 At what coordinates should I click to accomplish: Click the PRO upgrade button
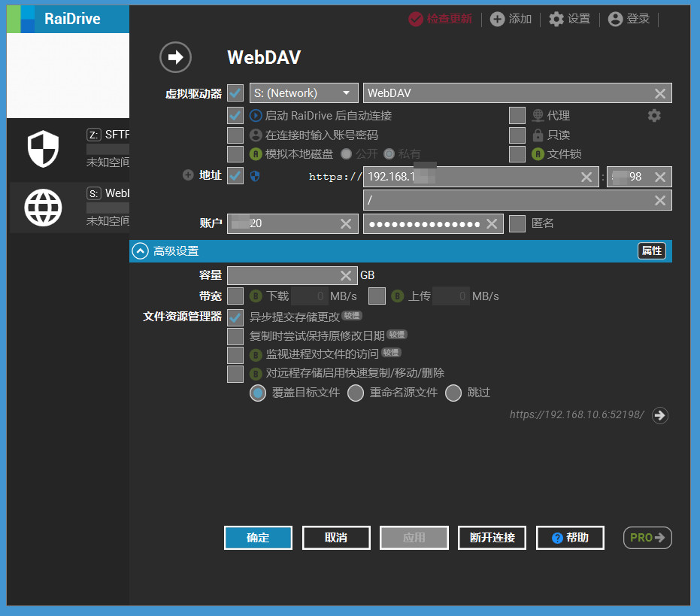pyautogui.click(x=647, y=538)
